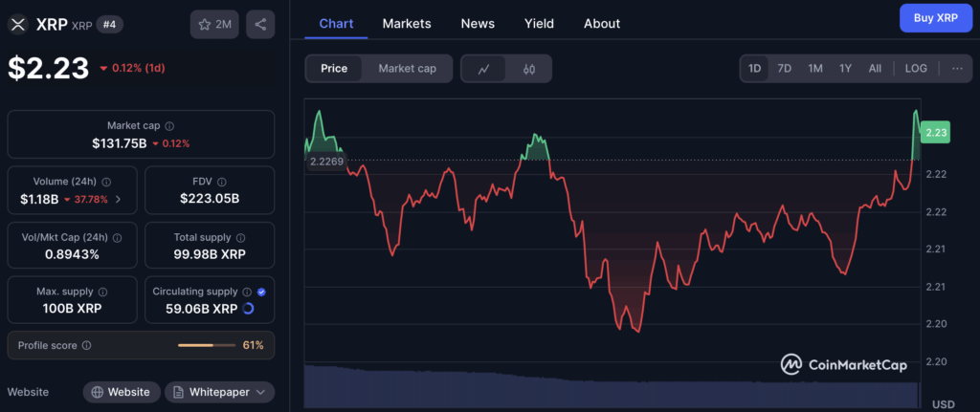
Task: Set chart range to 1M
Action: [815, 69]
